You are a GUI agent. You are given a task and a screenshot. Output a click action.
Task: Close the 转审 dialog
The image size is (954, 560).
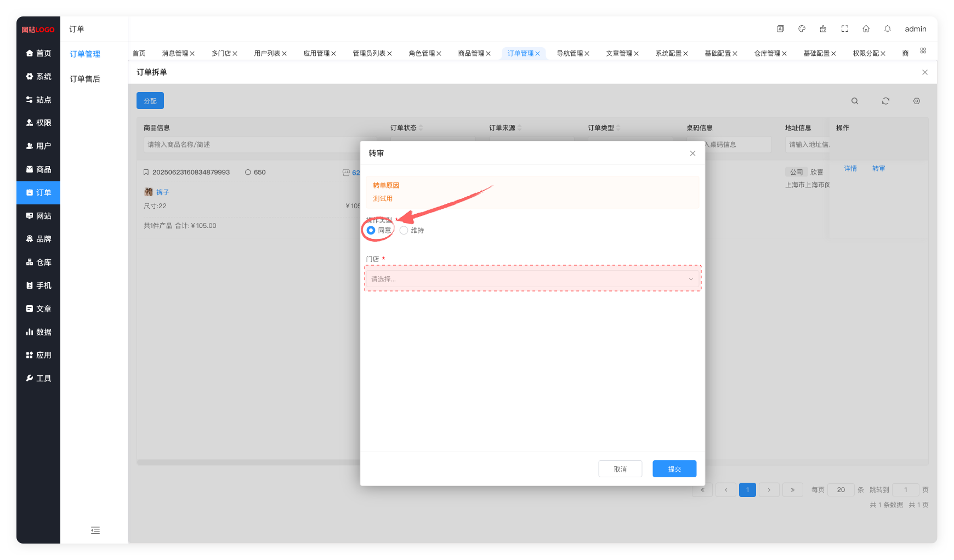click(692, 153)
